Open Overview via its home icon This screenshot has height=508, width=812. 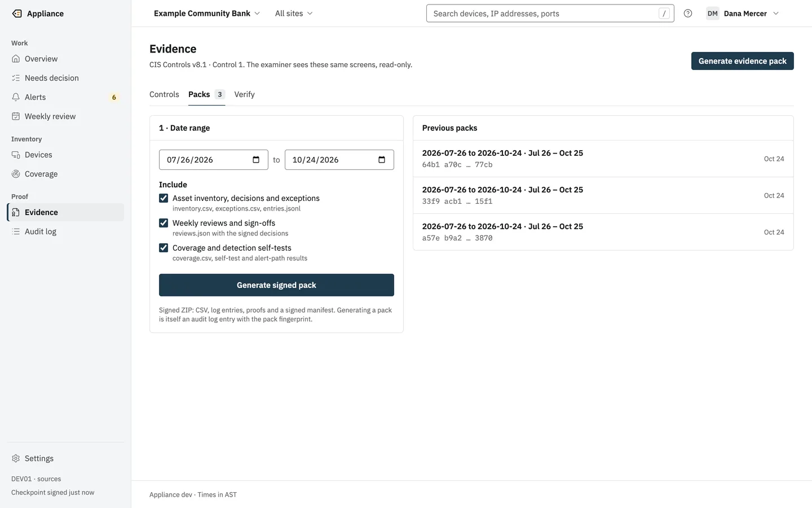click(16, 59)
